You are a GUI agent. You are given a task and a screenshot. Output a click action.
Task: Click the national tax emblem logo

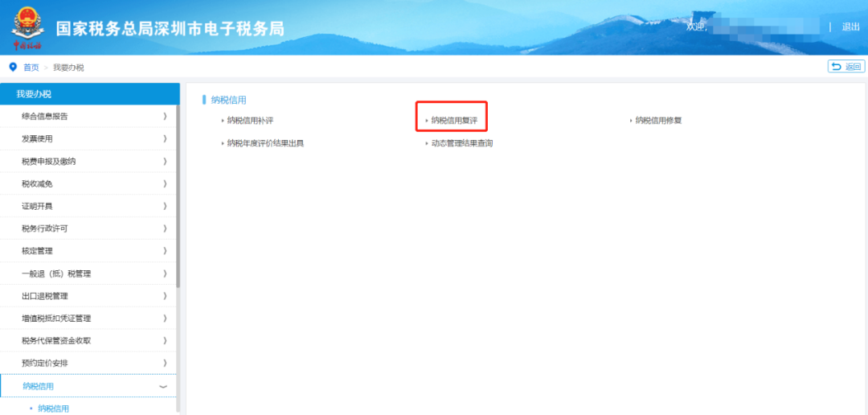(27, 27)
